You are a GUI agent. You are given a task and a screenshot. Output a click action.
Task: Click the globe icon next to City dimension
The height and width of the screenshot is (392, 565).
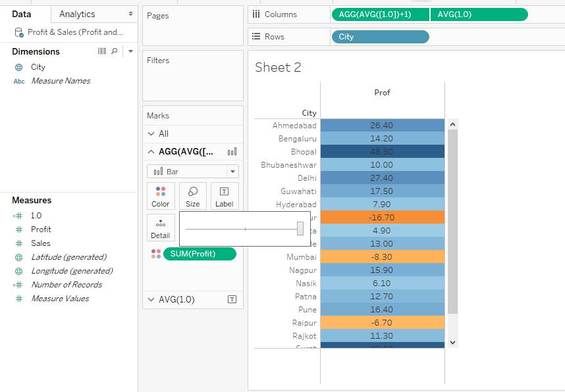pos(18,67)
